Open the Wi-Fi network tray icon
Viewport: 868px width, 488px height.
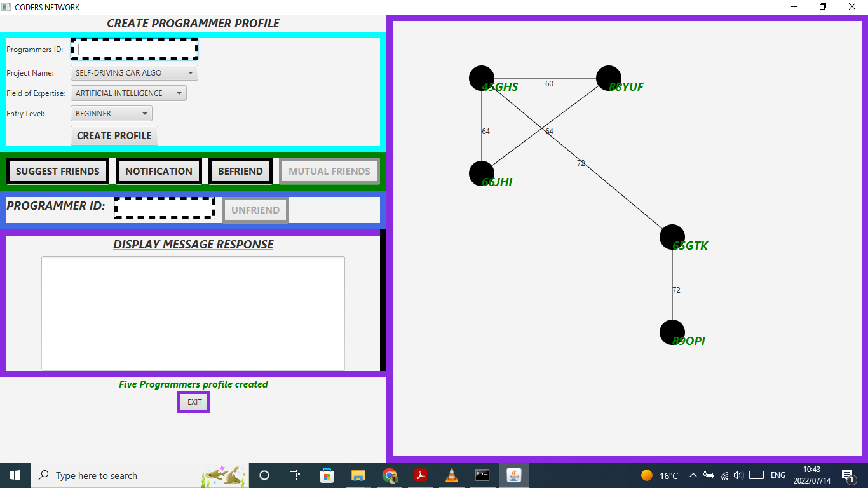(724, 475)
